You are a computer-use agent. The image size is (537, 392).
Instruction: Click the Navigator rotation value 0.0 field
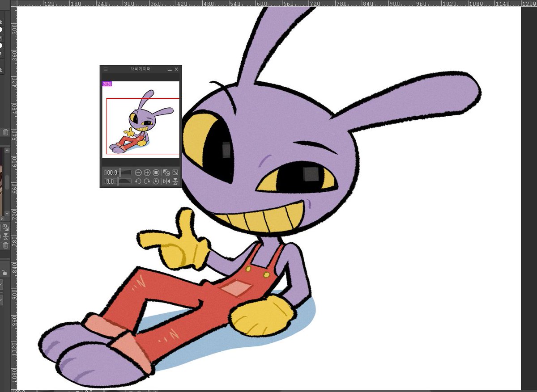click(110, 181)
